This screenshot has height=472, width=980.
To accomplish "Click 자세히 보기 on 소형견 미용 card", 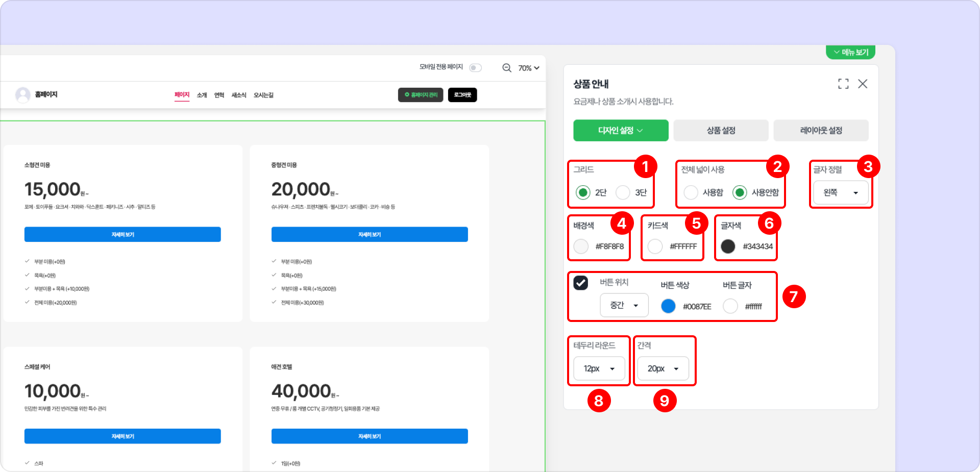I will (x=122, y=234).
